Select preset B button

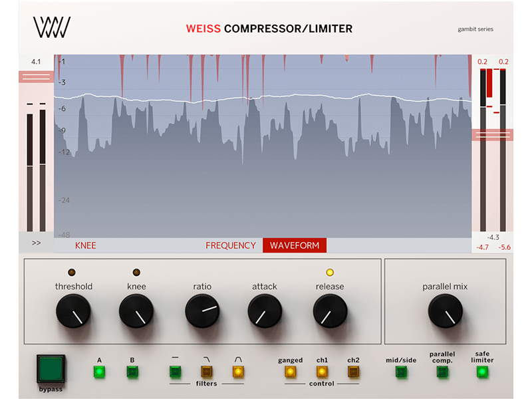[x=132, y=372]
